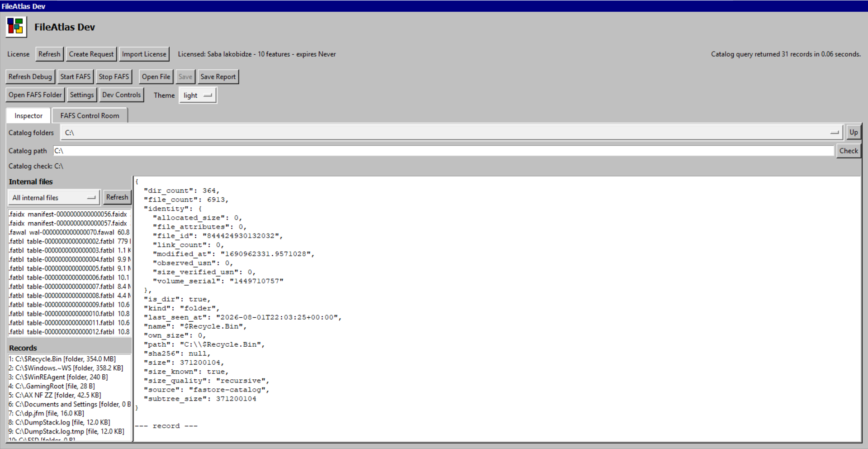Image resolution: width=868 pixels, height=449 pixels.
Task: Click the "file_id" line in JSON viewer
Action: point(218,236)
